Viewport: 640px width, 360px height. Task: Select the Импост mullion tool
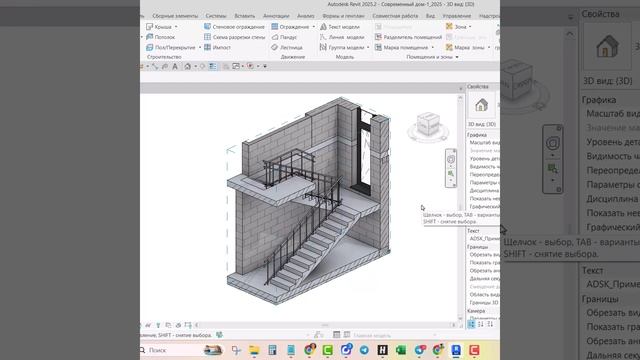coord(218,47)
